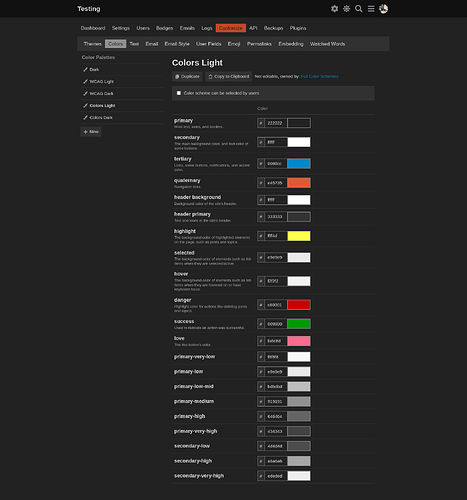The image size is (467, 500).
Task: Switch to the Text sub-tab
Action: click(134, 44)
